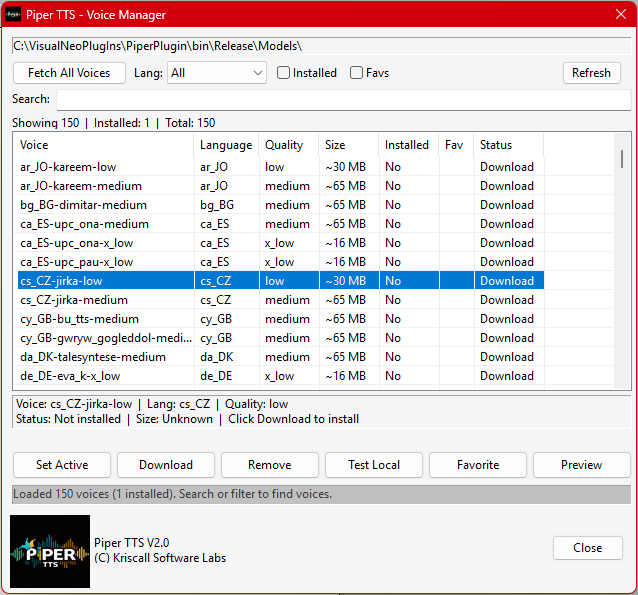This screenshot has width=638, height=595.
Task: Sort the list by Voice column header
Action: pyautogui.click(x=104, y=145)
